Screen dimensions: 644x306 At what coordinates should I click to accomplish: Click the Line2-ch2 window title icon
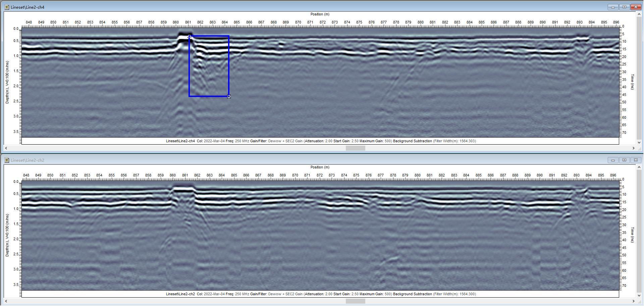tap(7, 160)
